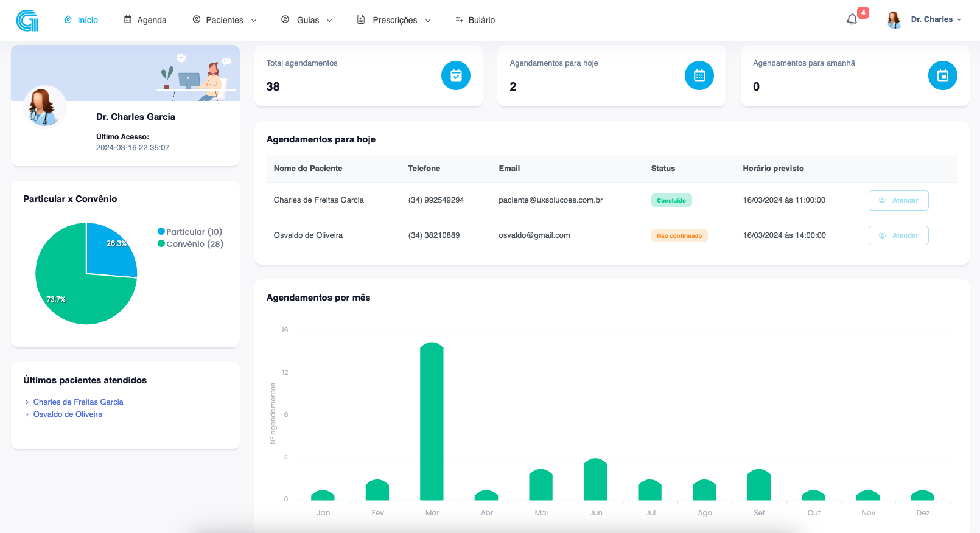Viewport: 980px width, 533px height.
Task: Click the Fev bar in the monthly chart
Action: 377,490
